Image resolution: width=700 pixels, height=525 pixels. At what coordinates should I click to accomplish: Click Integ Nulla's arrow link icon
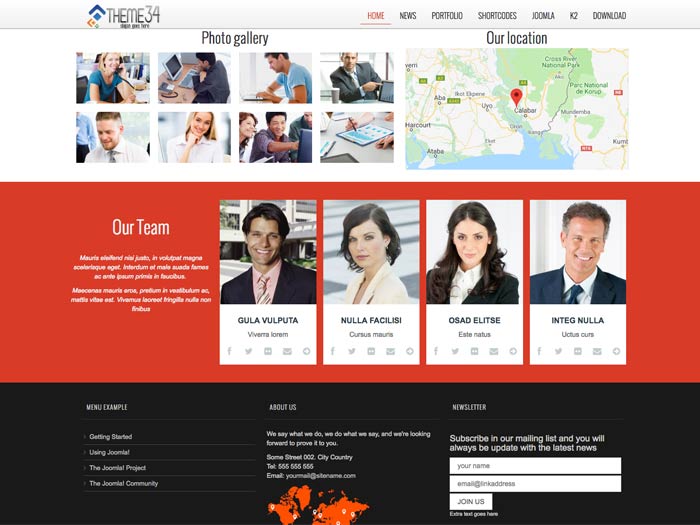[616, 351]
